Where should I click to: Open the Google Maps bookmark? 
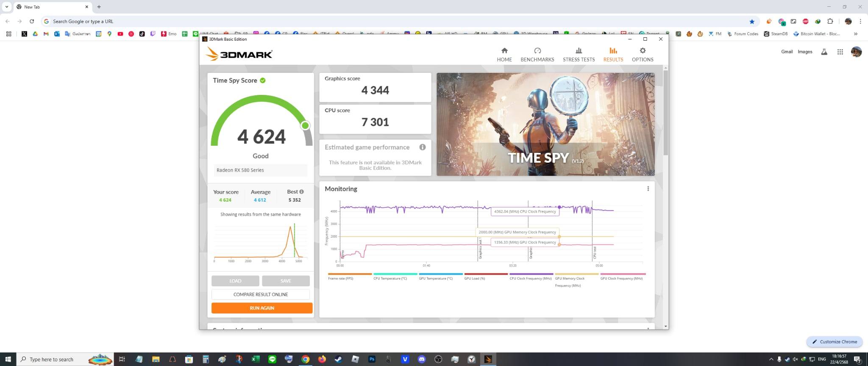click(109, 34)
